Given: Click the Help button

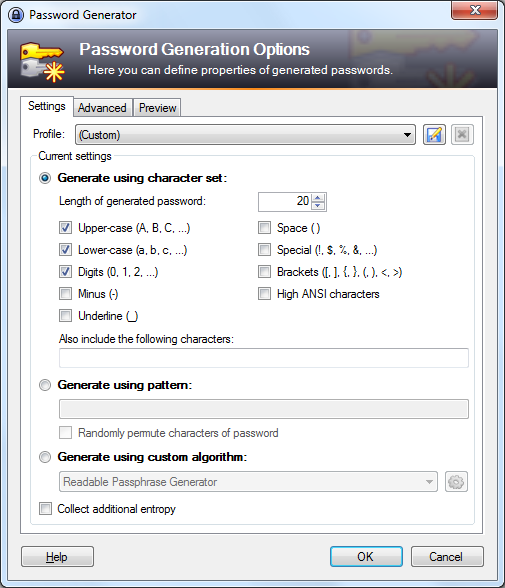Looking at the screenshot, I should tap(57, 556).
